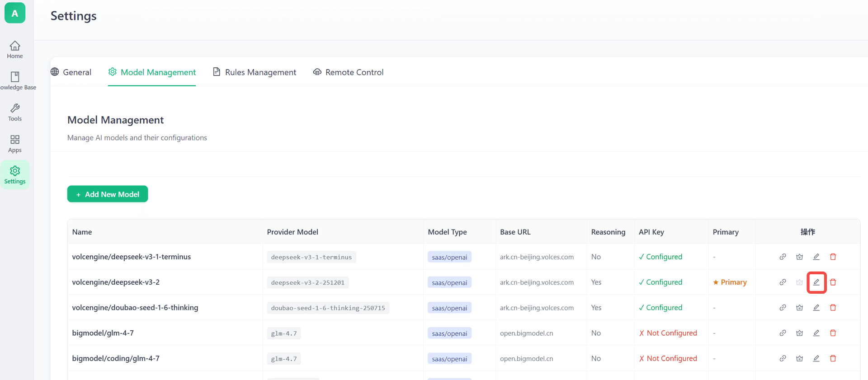868x380 pixels.
Task: Click the crown icon for volcengine/deepseek-v3-1-terminus
Action: (x=799, y=257)
